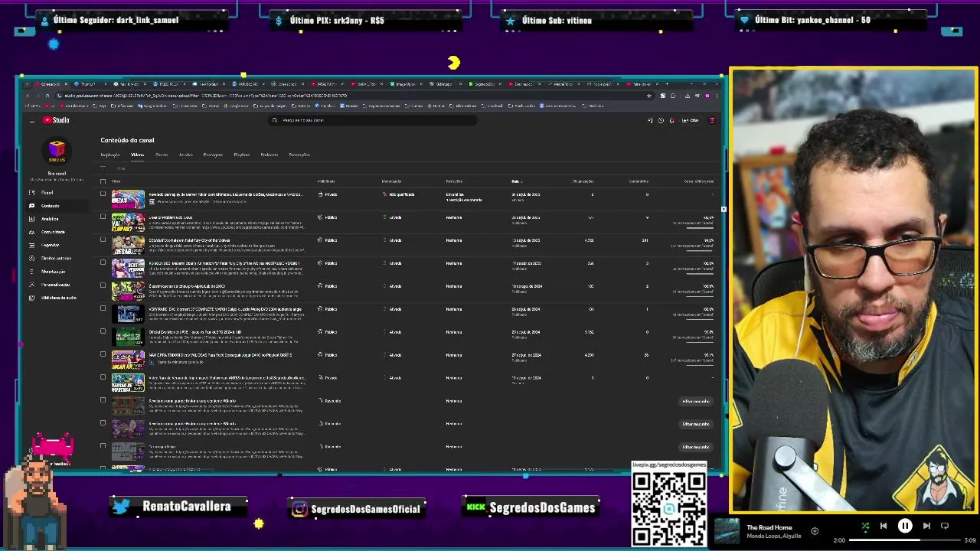Tick checkbox for the NOSTALGIC VERSION video
This screenshot has height=551, width=980.
pos(103,262)
